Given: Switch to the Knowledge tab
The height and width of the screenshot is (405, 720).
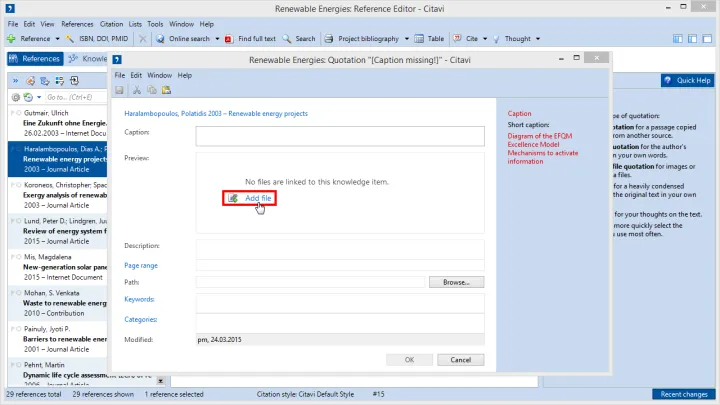Looking at the screenshot, I should 88,59.
